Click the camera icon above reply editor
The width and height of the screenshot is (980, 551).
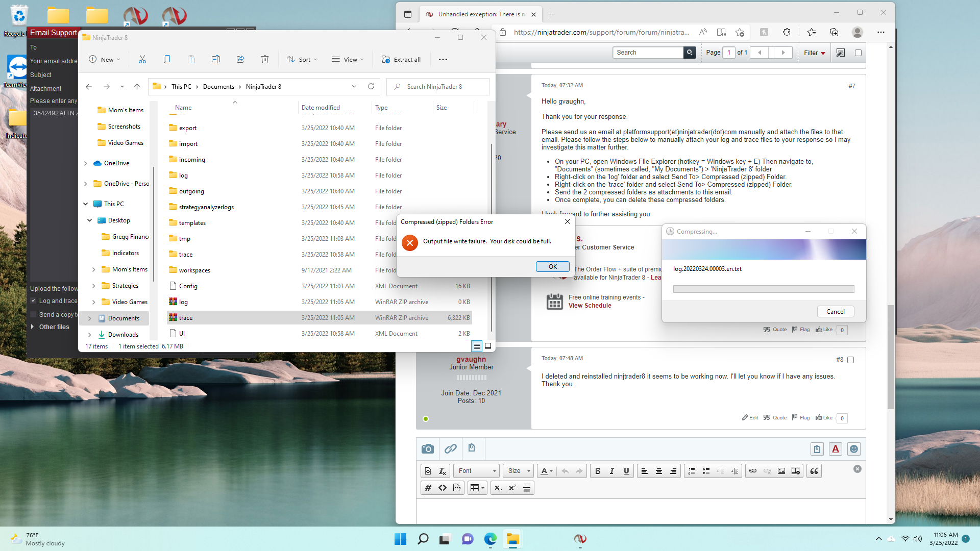[x=427, y=449]
